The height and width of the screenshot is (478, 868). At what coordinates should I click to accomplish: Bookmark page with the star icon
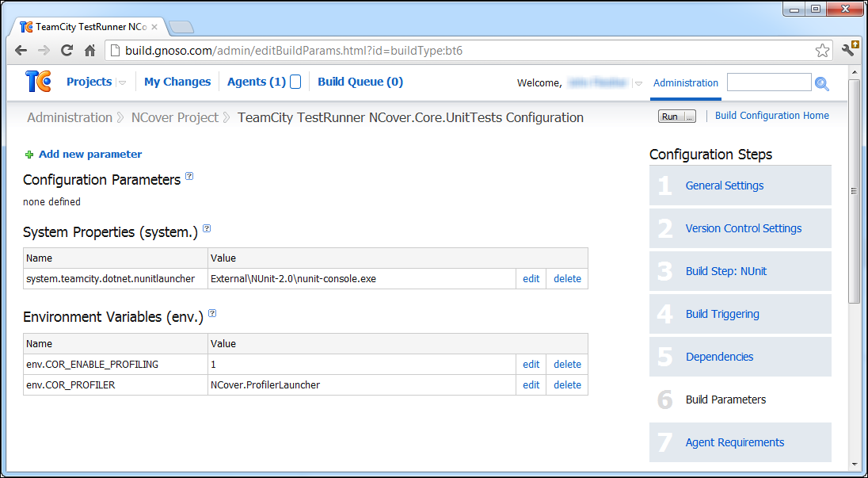(822, 51)
